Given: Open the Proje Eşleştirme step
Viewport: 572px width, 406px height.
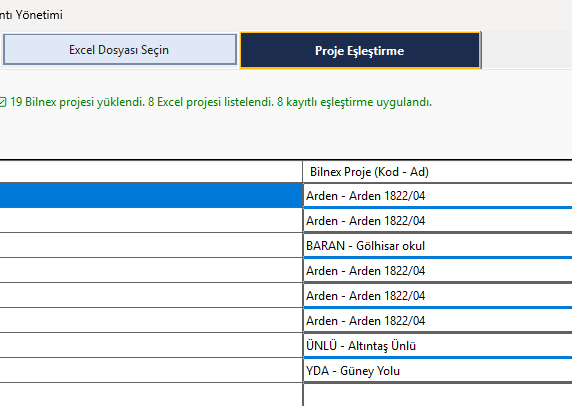Looking at the screenshot, I should pos(360,50).
